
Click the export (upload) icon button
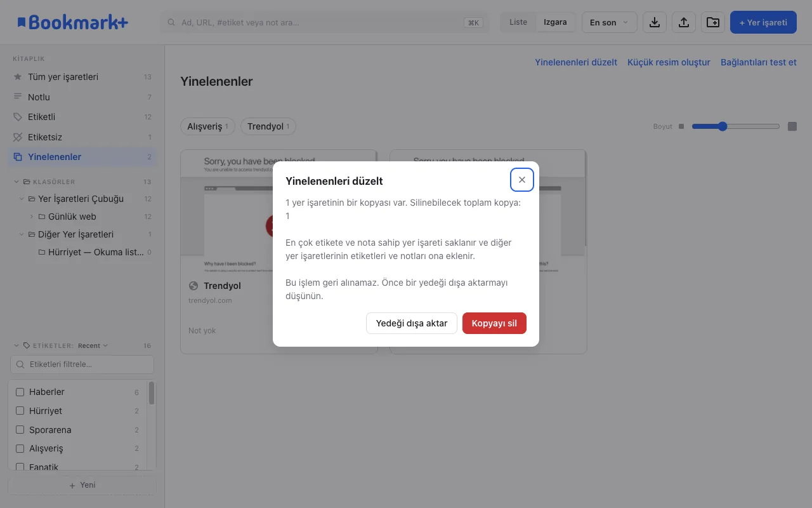[684, 22]
